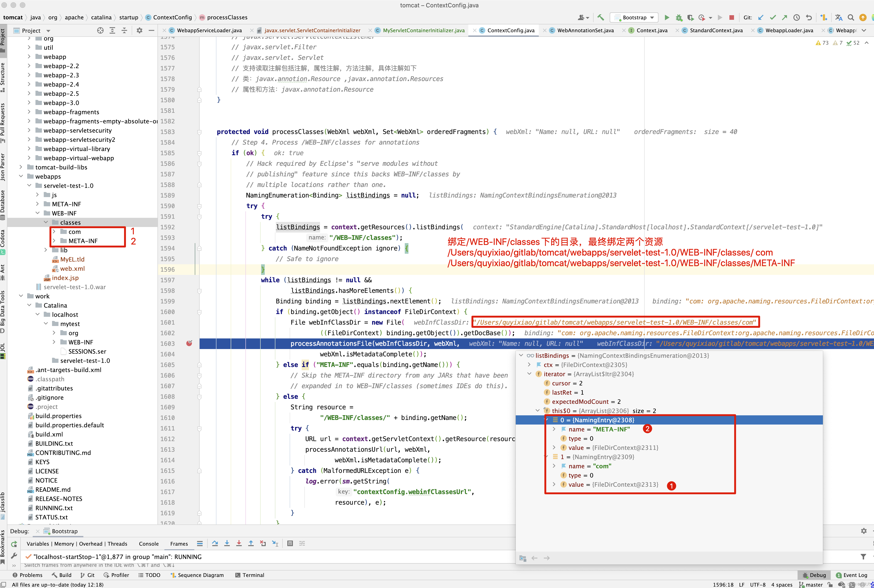Click Rerun Bootstrap icon in Debug panel
The height and width of the screenshot is (588, 874).
14,544
